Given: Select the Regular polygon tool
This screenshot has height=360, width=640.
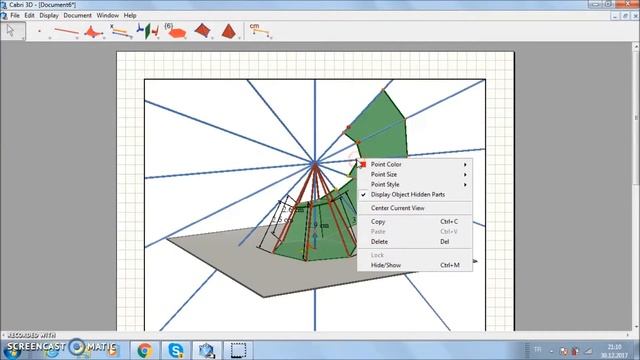Looking at the screenshot, I should (x=175, y=31).
